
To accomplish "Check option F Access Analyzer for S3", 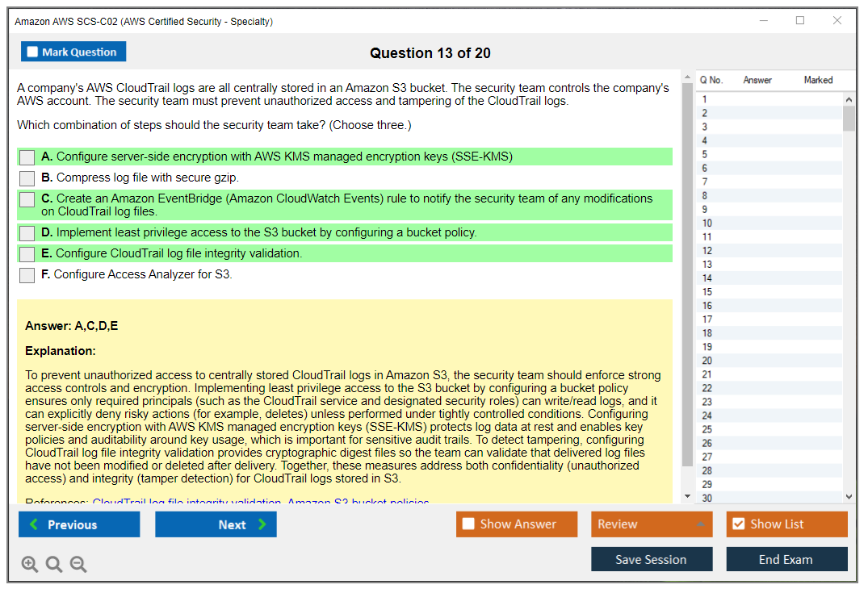I will (27, 275).
